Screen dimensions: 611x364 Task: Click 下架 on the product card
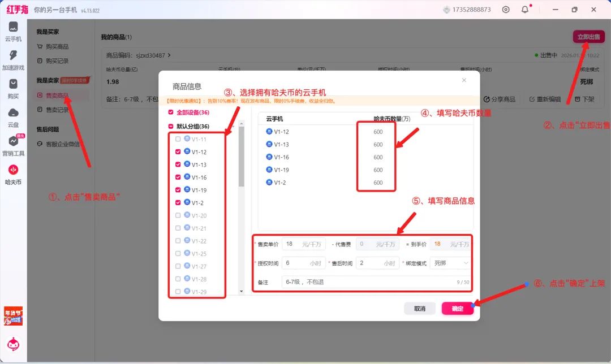pos(584,99)
